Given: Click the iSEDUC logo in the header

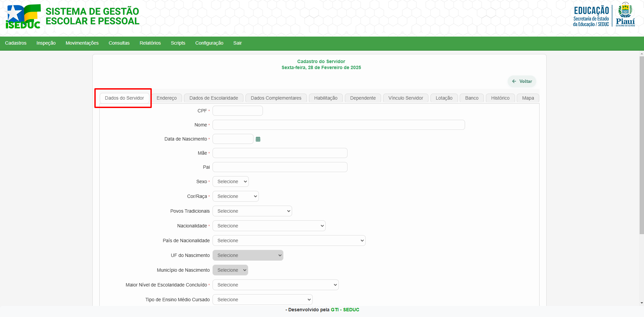Looking at the screenshot, I should click(23, 16).
